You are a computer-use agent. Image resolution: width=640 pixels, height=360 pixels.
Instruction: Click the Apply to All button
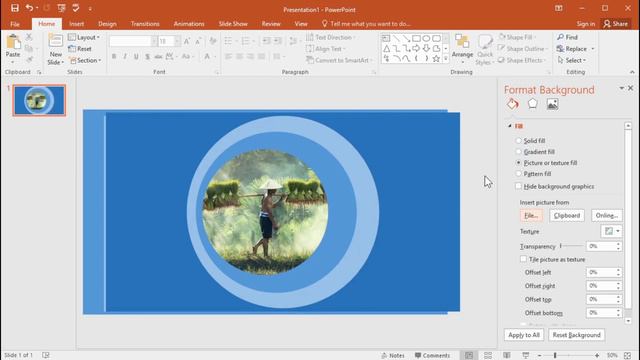tap(524, 335)
